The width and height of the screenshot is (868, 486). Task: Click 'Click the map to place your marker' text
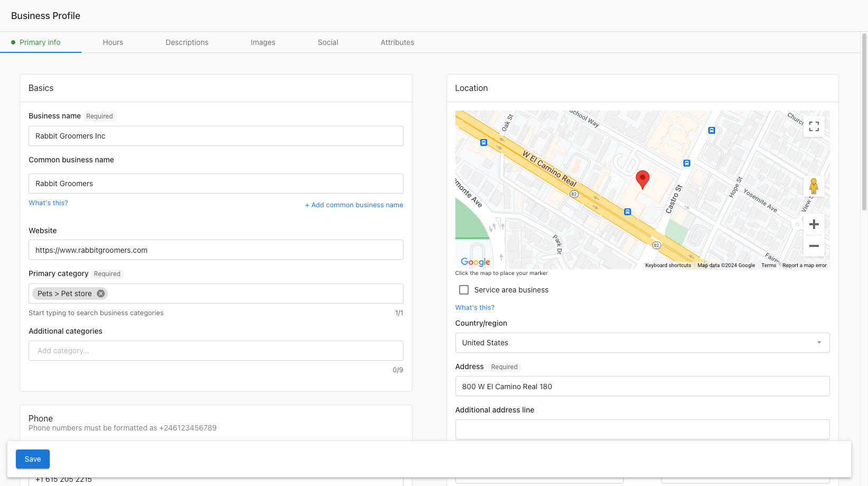pos(501,273)
